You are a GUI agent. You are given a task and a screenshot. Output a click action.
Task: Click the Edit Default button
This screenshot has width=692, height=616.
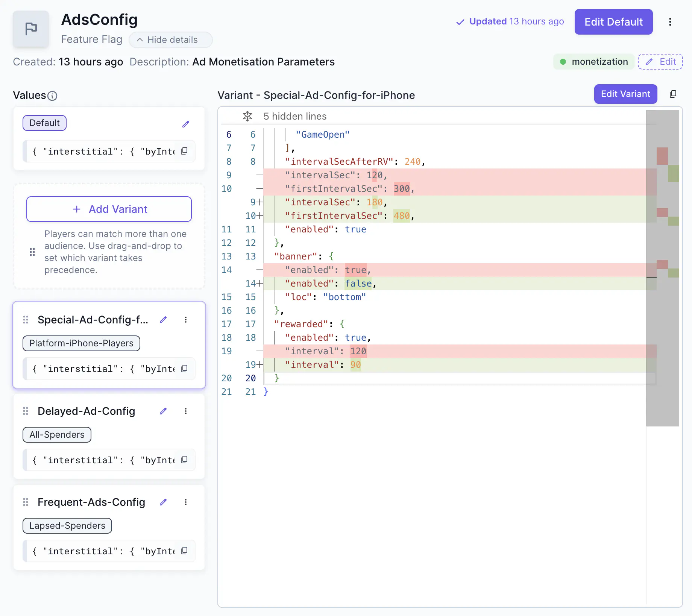tap(613, 22)
